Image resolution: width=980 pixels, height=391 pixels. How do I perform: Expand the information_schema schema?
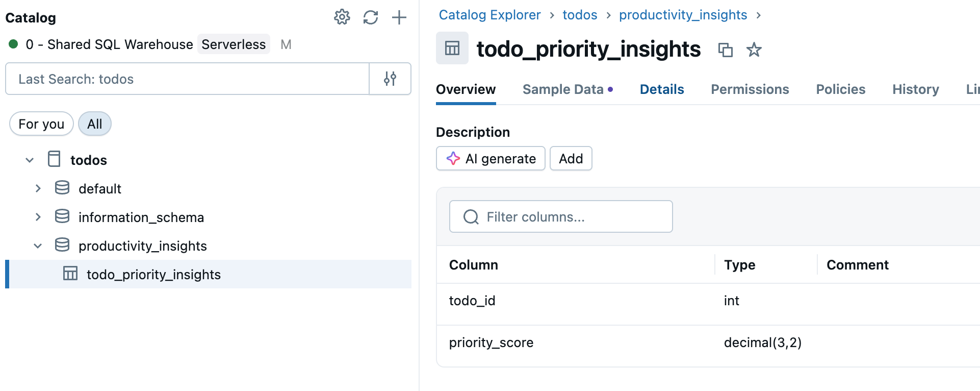coord(38,217)
